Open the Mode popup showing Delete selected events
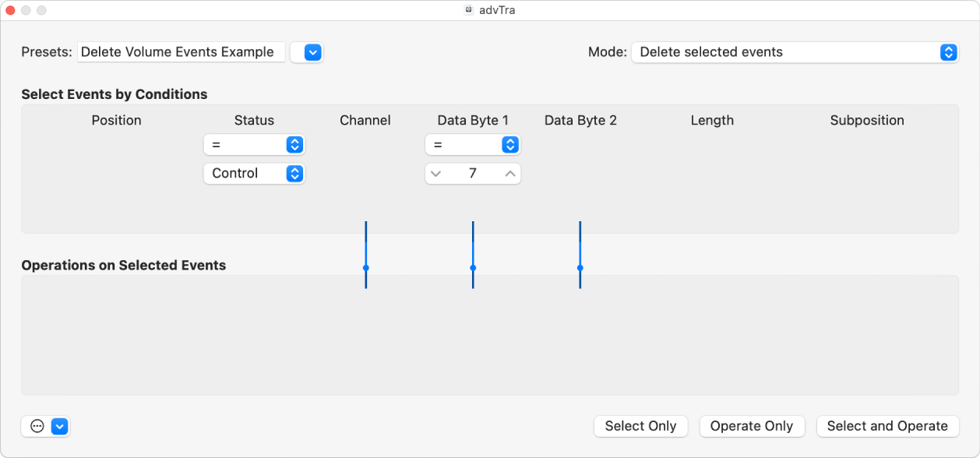Viewport: 980px width, 458px height. point(794,52)
